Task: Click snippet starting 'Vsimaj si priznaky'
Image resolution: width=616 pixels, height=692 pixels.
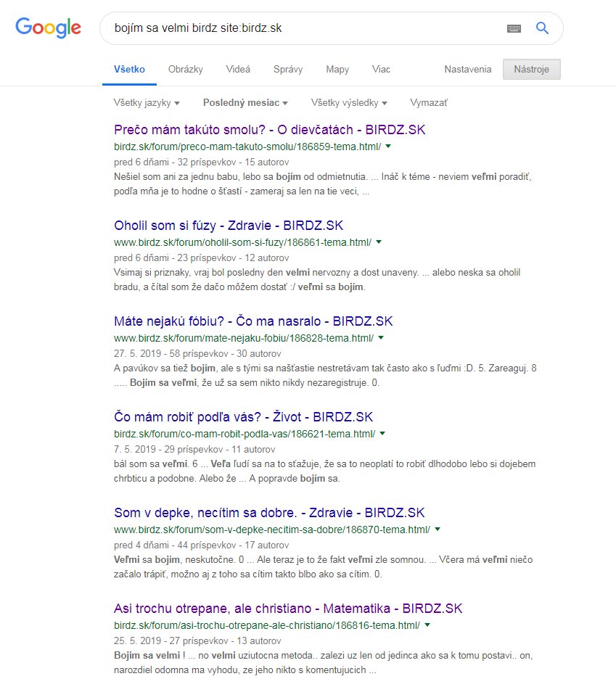Action: click(317, 280)
